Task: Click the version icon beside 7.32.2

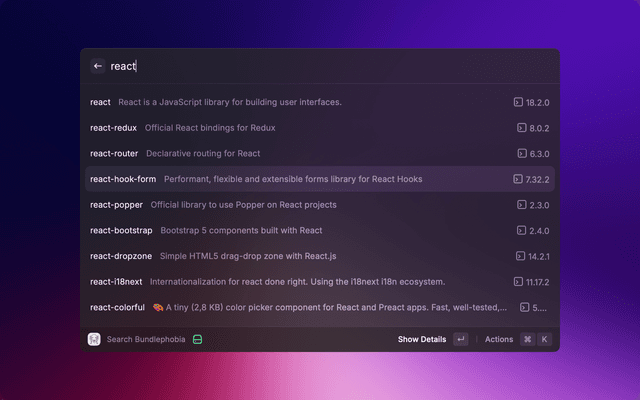Action: tap(517, 179)
